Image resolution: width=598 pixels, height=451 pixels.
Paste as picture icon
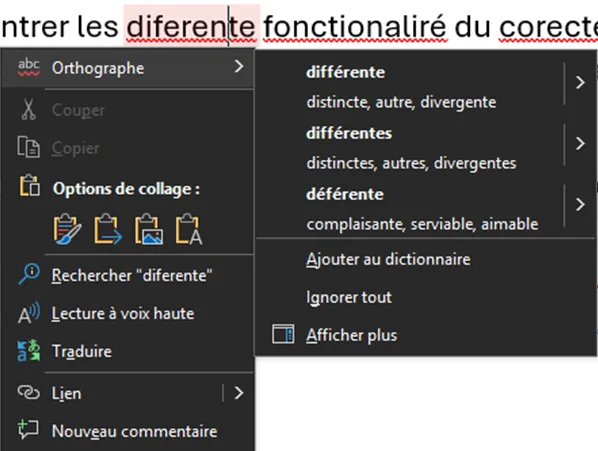click(x=149, y=229)
